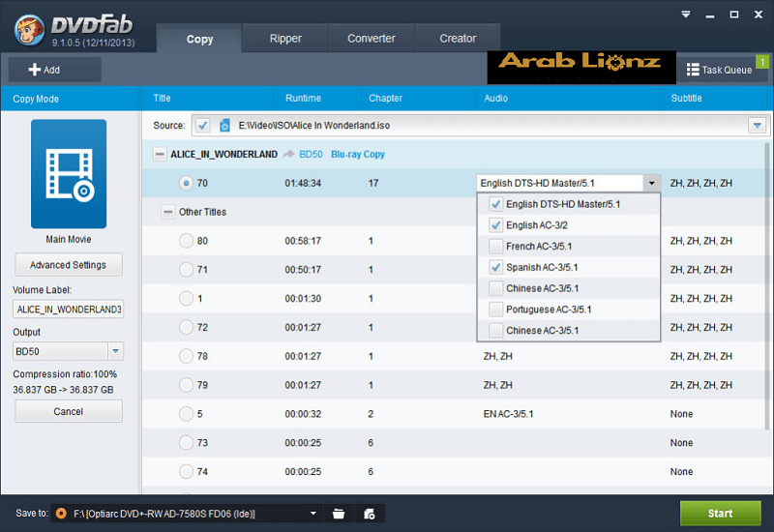
Task: Check Portuguese AC-3/5.1 audio track
Action: click(495, 309)
